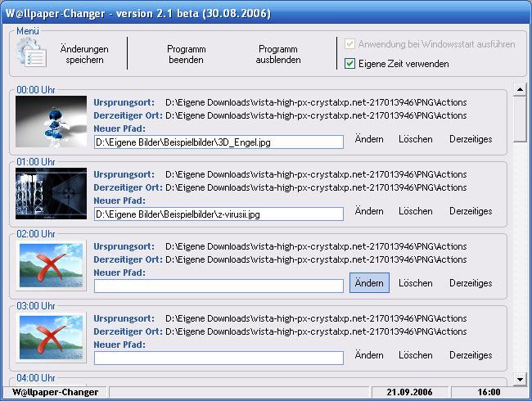Click the 02:00 Uhr group label

36,234
